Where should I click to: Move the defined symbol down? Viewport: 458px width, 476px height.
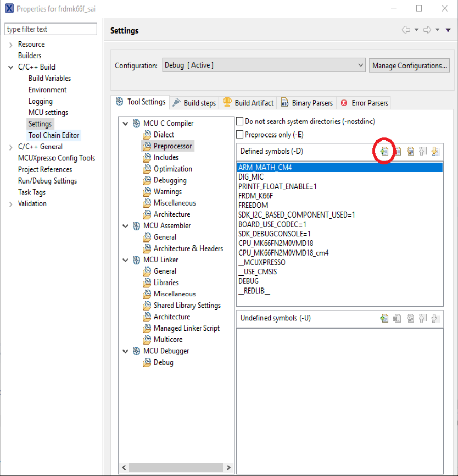(x=435, y=151)
